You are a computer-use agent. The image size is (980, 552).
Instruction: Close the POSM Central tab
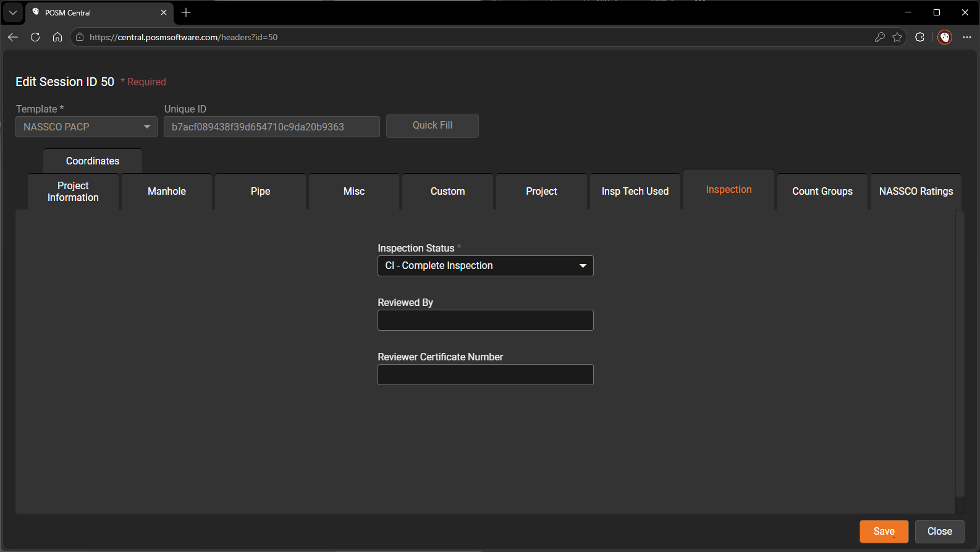pyautogui.click(x=164, y=12)
